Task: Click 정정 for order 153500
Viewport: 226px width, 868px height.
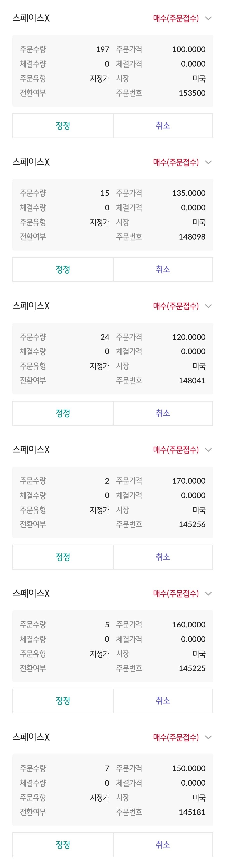Action: point(63,126)
